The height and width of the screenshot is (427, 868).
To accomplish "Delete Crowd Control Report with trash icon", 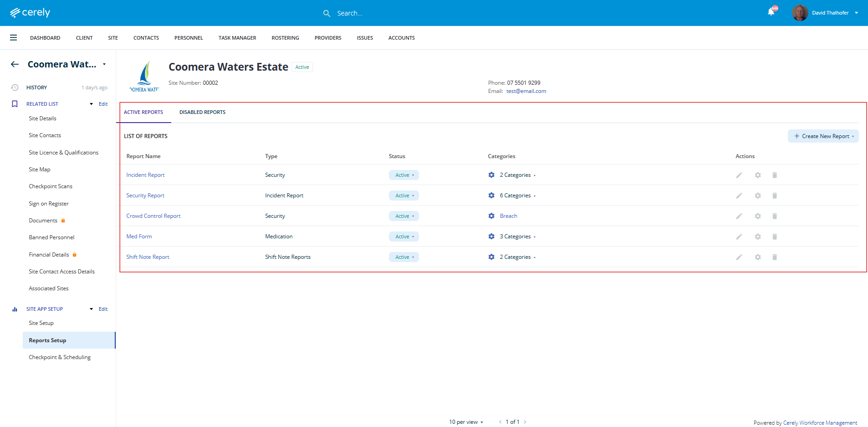I will pyautogui.click(x=775, y=216).
